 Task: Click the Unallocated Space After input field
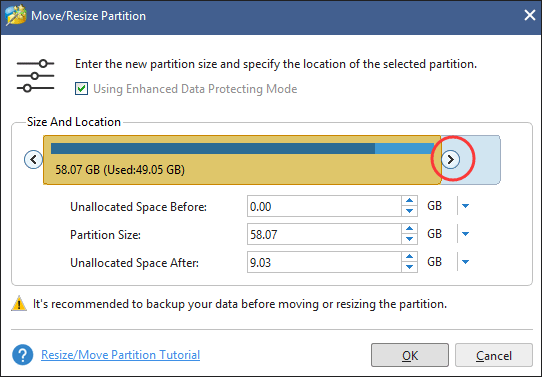(324, 262)
